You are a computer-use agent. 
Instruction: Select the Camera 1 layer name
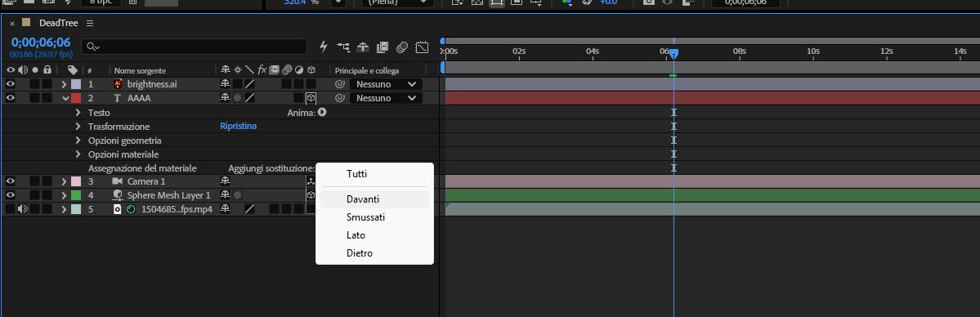[x=146, y=181]
